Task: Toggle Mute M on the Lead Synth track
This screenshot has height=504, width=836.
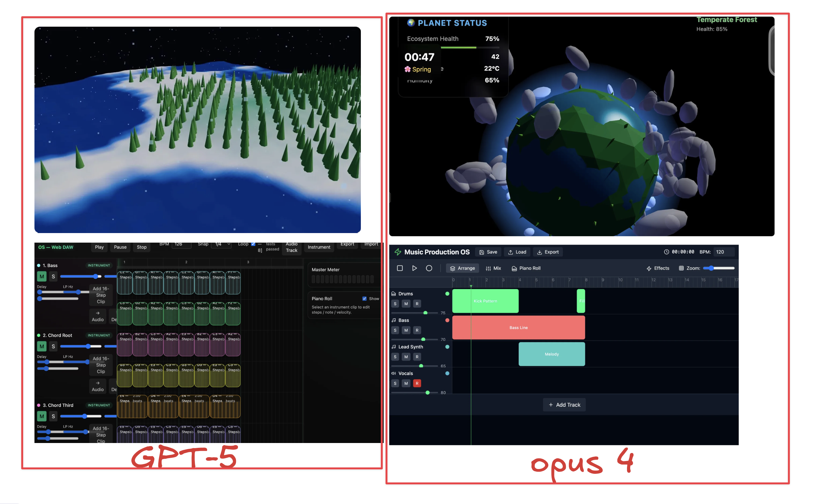Action: 406,357
